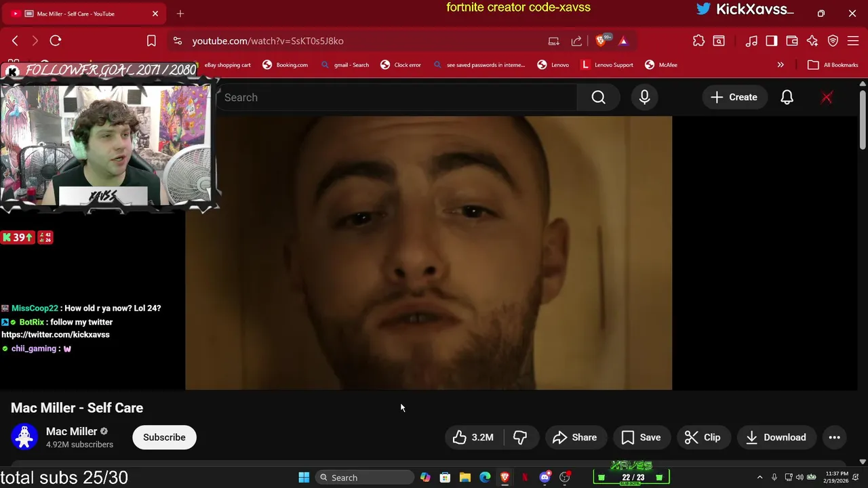Click the YouTube Search input field
This screenshot has width=868, height=488.
coord(397,98)
